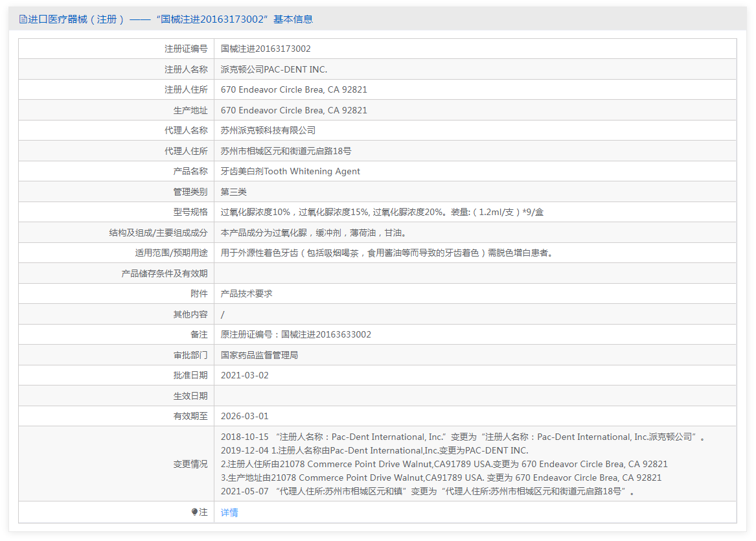Select change line 2.注册人住所由21078 Commerce Point

pos(444,464)
